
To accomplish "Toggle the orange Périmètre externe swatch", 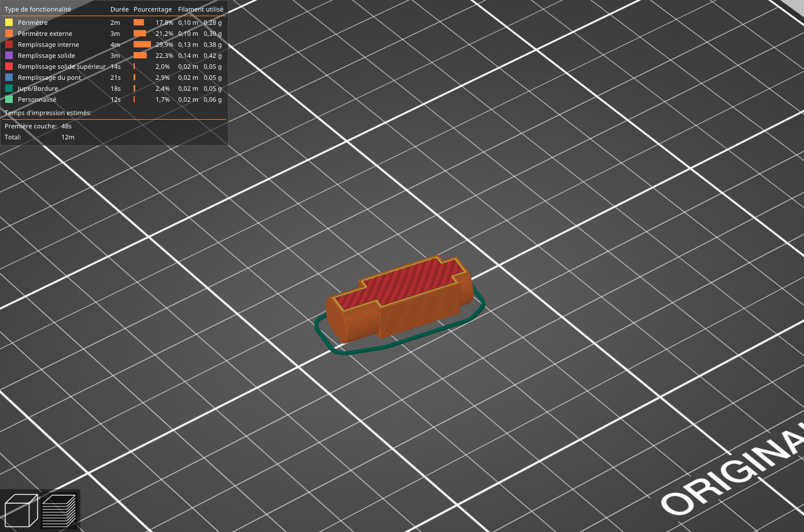I will tap(9, 34).
